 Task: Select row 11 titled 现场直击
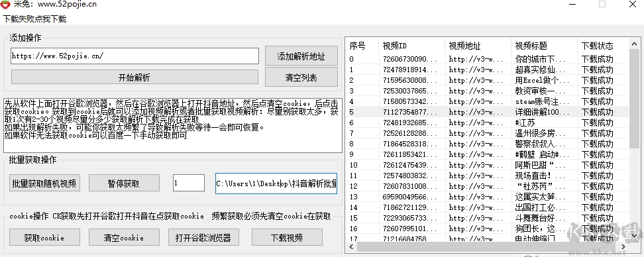[487, 176]
